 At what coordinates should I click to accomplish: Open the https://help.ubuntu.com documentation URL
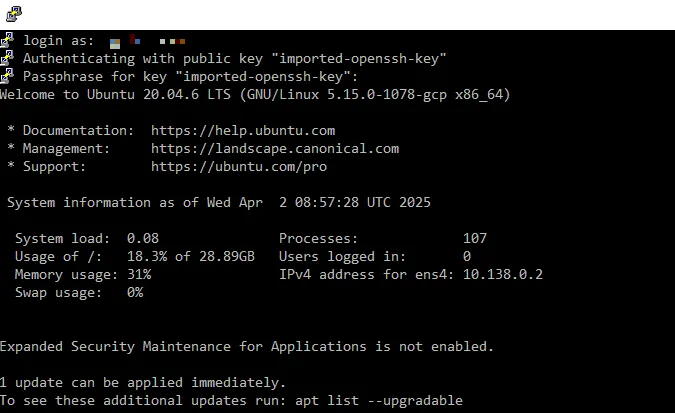[243, 130]
